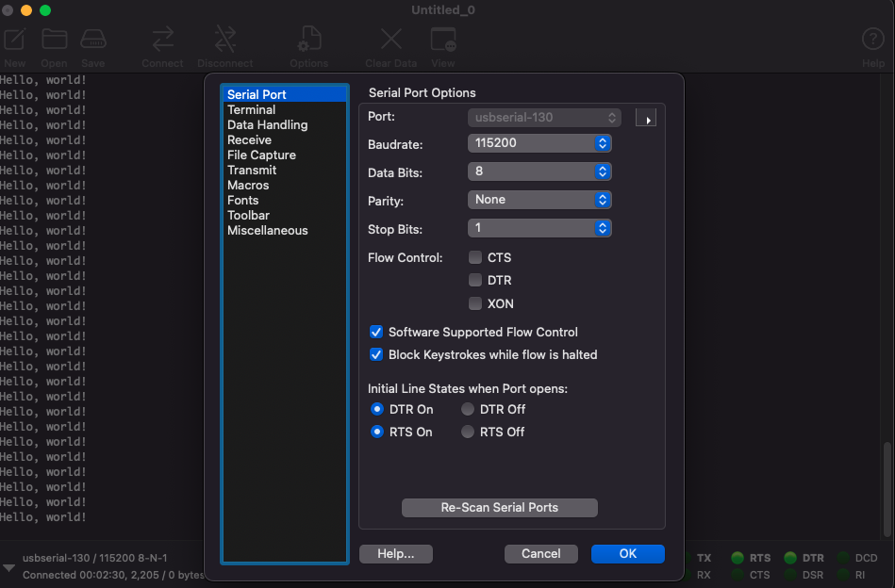Image resolution: width=895 pixels, height=588 pixels.
Task: Open the Options gear-document icon
Action: [x=309, y=40]
